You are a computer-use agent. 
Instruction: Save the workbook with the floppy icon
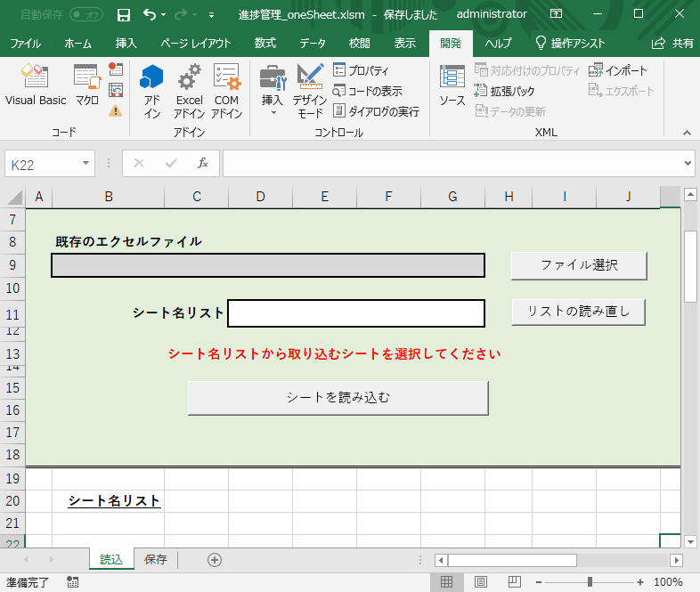click(x=124, y=15)
